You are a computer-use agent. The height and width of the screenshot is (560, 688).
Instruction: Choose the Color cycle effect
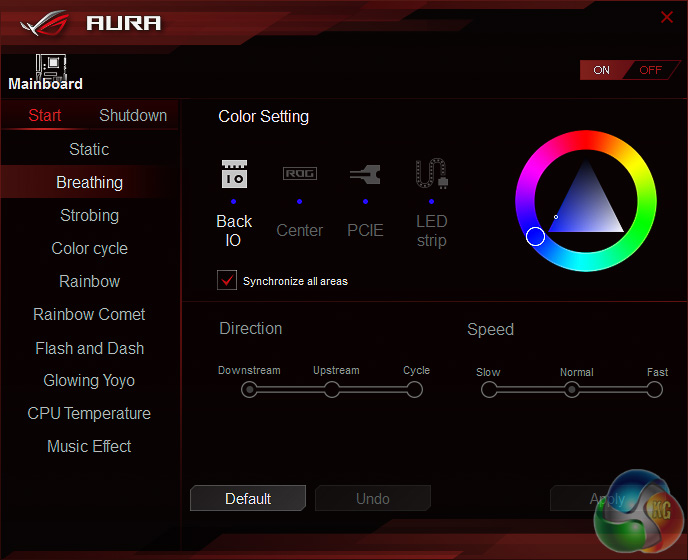90,248
